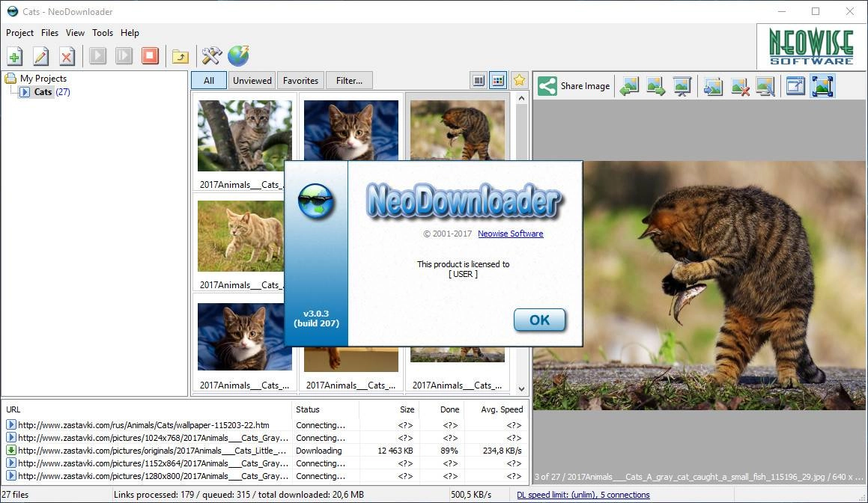Click the grayed Start download play icon
Image resolution: width=868 pixels, height=503 pixels.
click(x=98, y=56)
